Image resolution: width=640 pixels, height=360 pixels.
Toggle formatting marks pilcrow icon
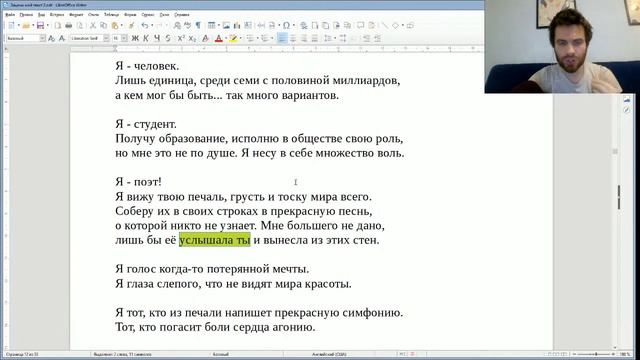tap(198, 25)
